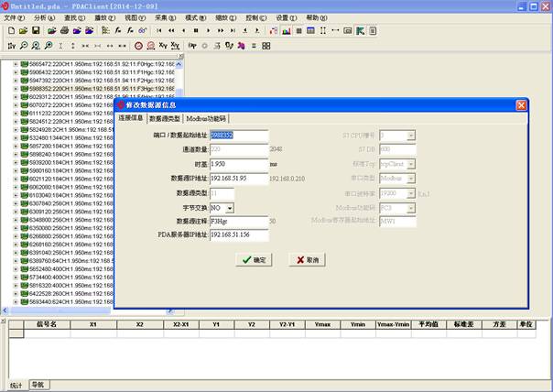Click the open folder icon in toolbar
The image size is (553, 392).
point(23,30)
